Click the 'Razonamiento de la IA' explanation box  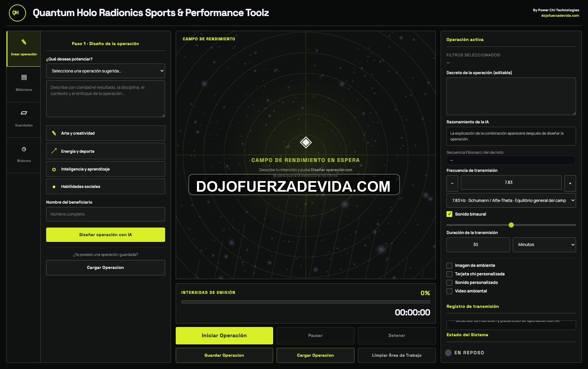[x=511, y=136]
